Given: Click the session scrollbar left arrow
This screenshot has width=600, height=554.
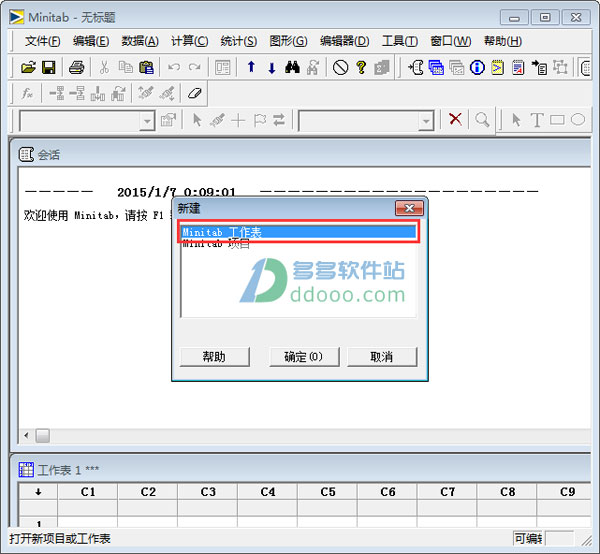Looking at the screenshot, I should click(26, 435).
